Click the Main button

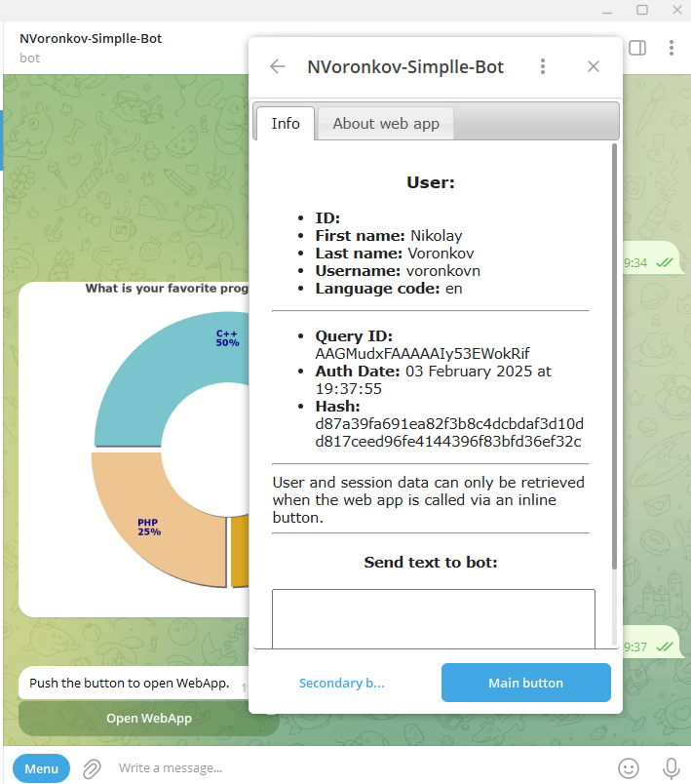[x=525, y=683]
